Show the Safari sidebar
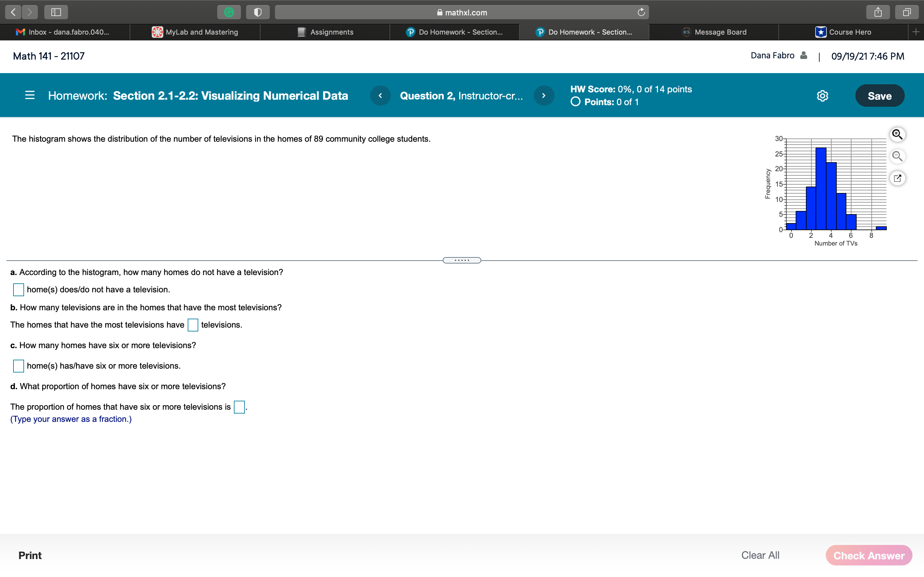Screen dimensions: 924x577 [56, 12]
